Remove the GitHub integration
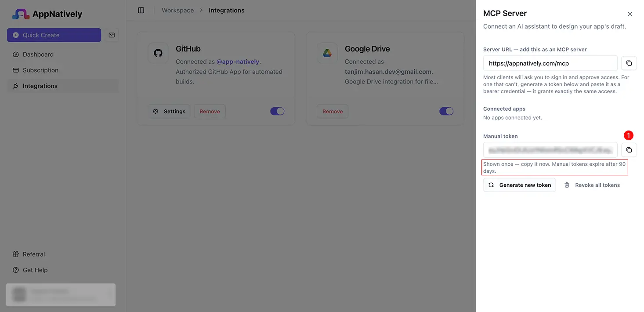Screen dimensions: 644x312 coord(210,112)
